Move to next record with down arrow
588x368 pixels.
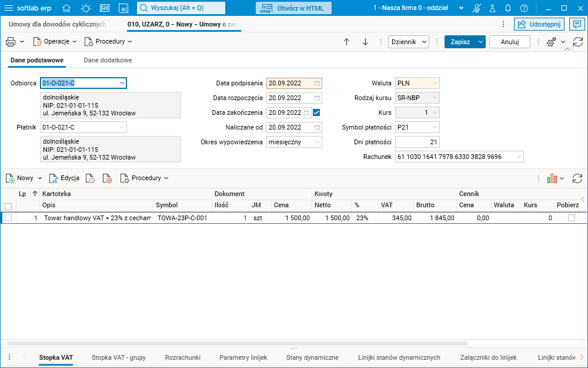365,42
